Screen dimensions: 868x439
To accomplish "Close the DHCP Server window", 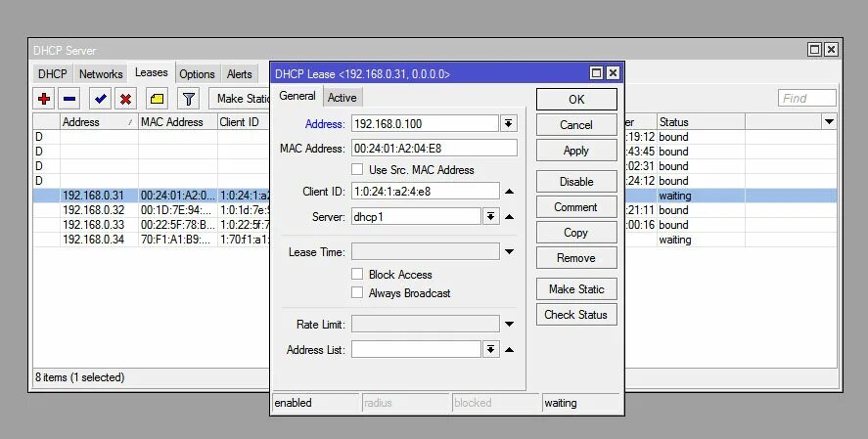I will (831, 50).
